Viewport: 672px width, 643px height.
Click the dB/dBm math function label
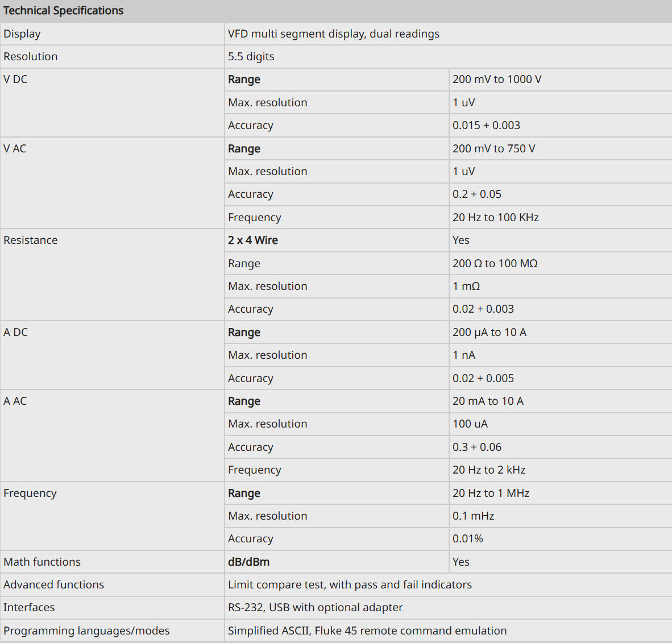tap(248, 562)
